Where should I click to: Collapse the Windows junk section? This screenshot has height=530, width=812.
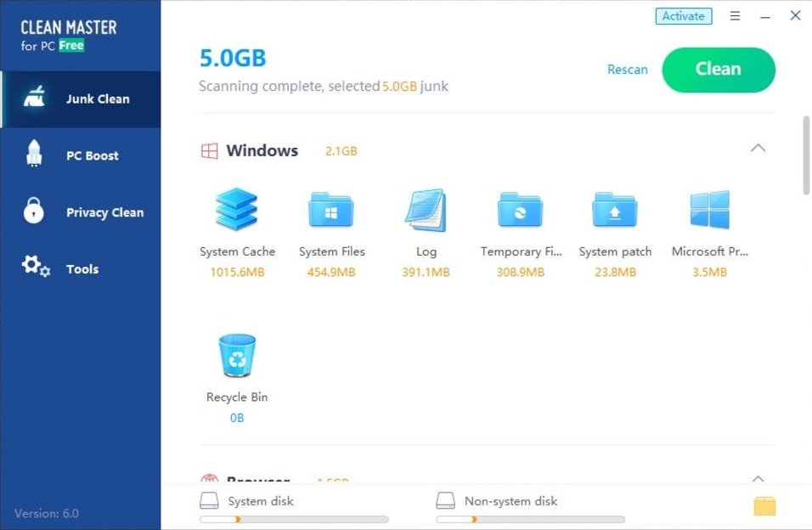click(758, 149)
